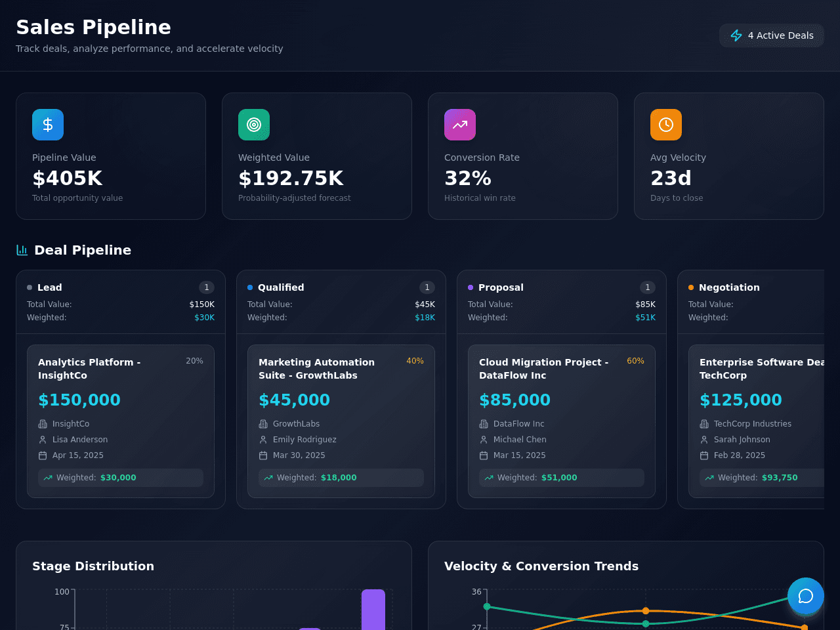
Task: Click the tallest purple bar in Stage Distribution
Action: (373, 610)
